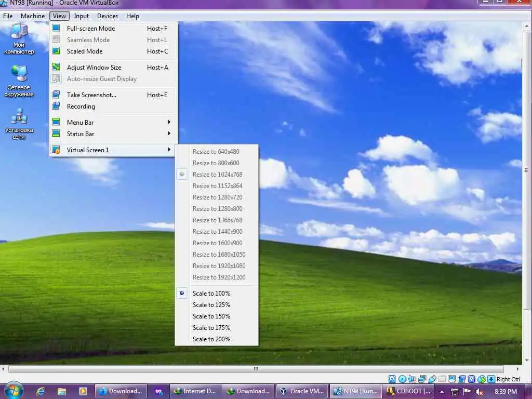Image resolution: width=532 pixels, height=399 pixels.
Task: Switch to Oracle VM taskbar window
Action: (302, 391)
